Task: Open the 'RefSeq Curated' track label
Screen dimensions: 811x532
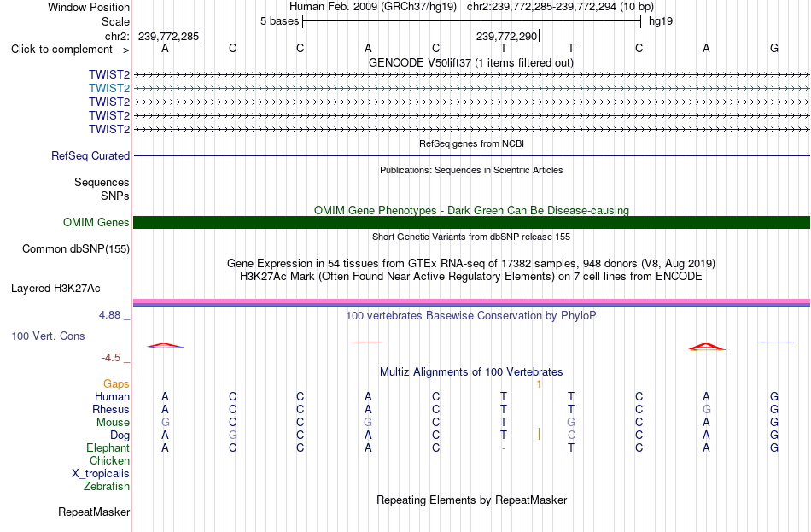Action: pos(90,155)
